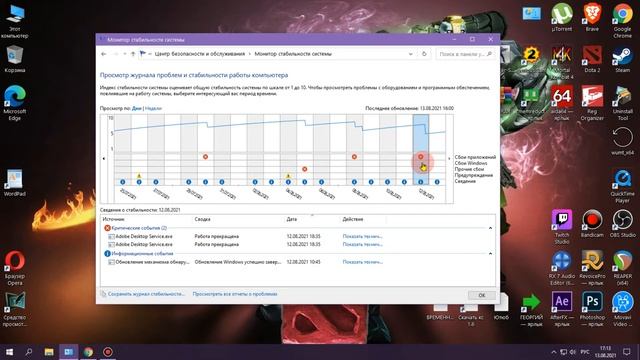Open Steam desktop shortcut
Image resolution: width=640 pixels, height=360 pixels.
click(x=622, y=59)
